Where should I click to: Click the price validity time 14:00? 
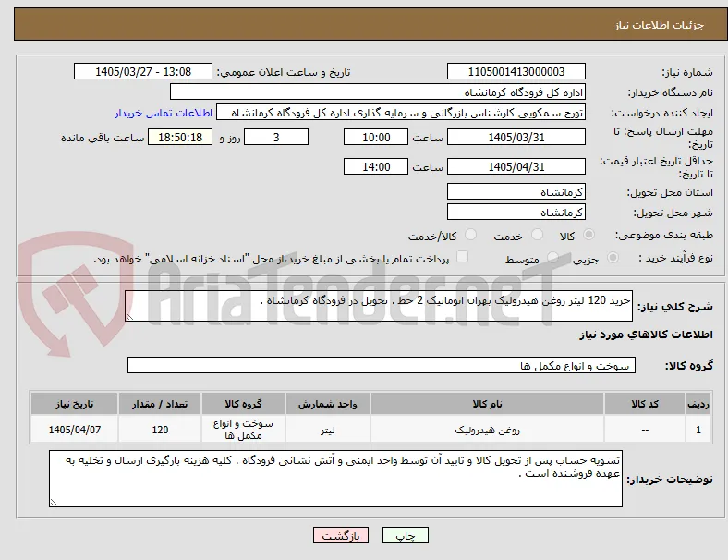tap(376, 166)
